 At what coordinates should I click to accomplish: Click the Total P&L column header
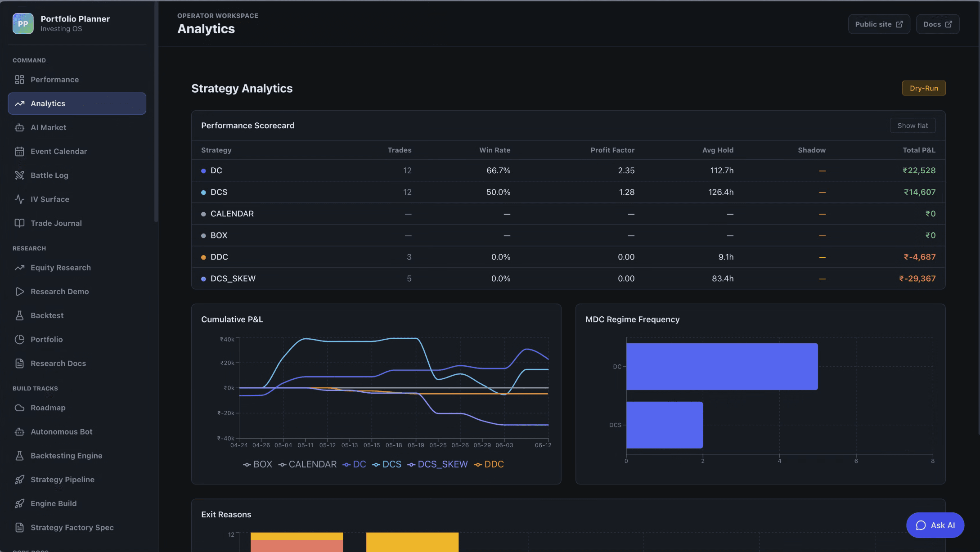click(919, 150)
